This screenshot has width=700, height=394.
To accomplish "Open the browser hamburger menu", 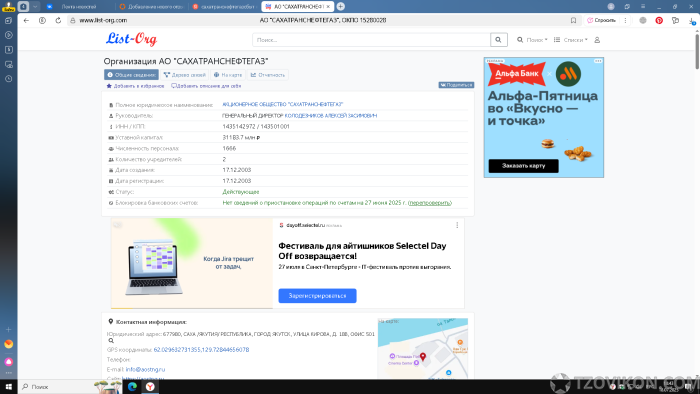I will [x=643, y=6].
